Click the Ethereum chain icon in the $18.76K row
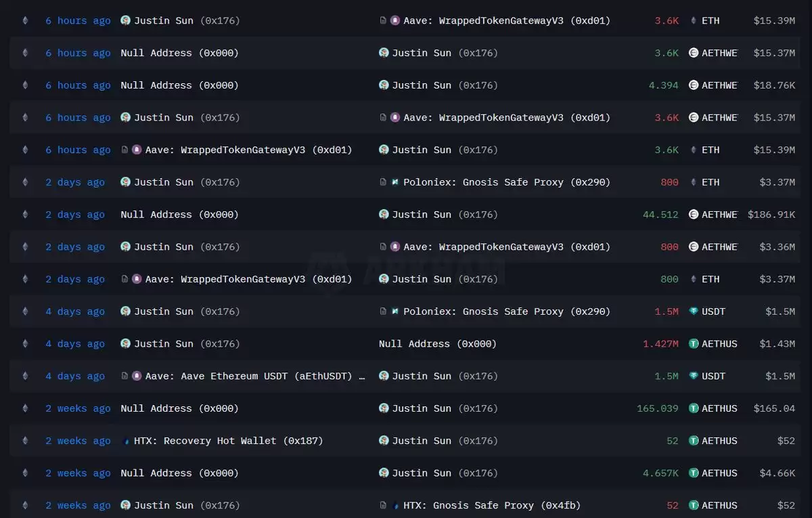The height and width of the screenshot is (518, 812). pyautogui.click(x=25, y=85)
